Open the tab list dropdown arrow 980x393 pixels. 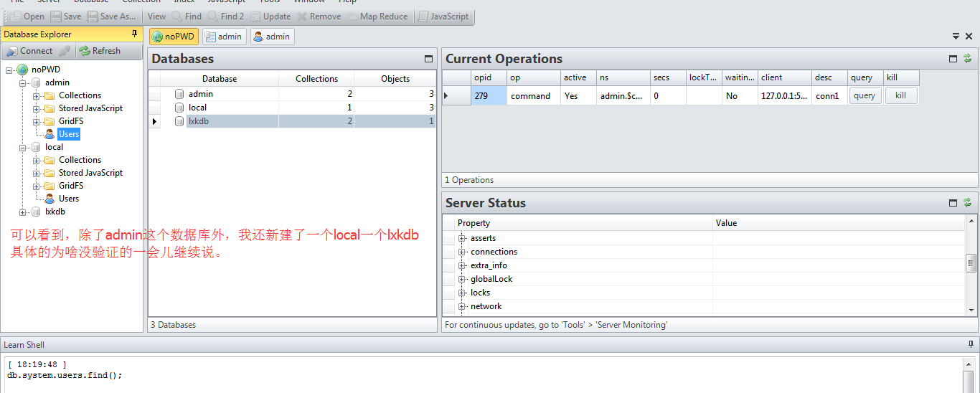click(956, 36)
